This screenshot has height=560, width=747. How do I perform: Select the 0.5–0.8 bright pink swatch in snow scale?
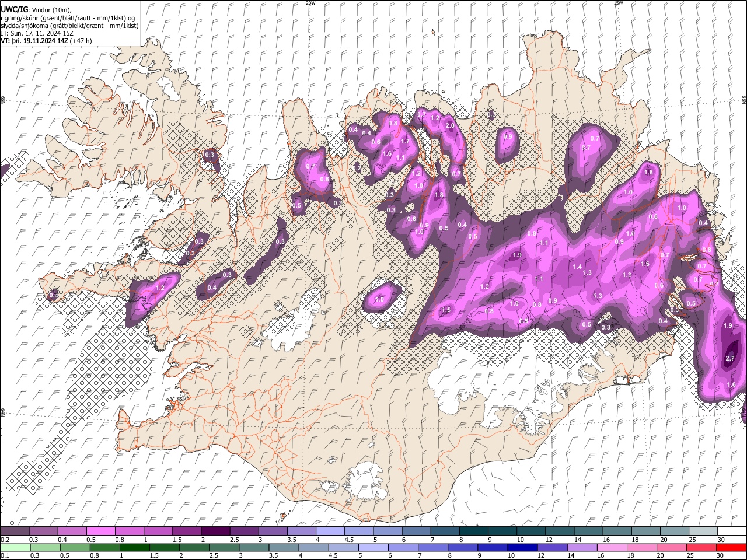100,531
